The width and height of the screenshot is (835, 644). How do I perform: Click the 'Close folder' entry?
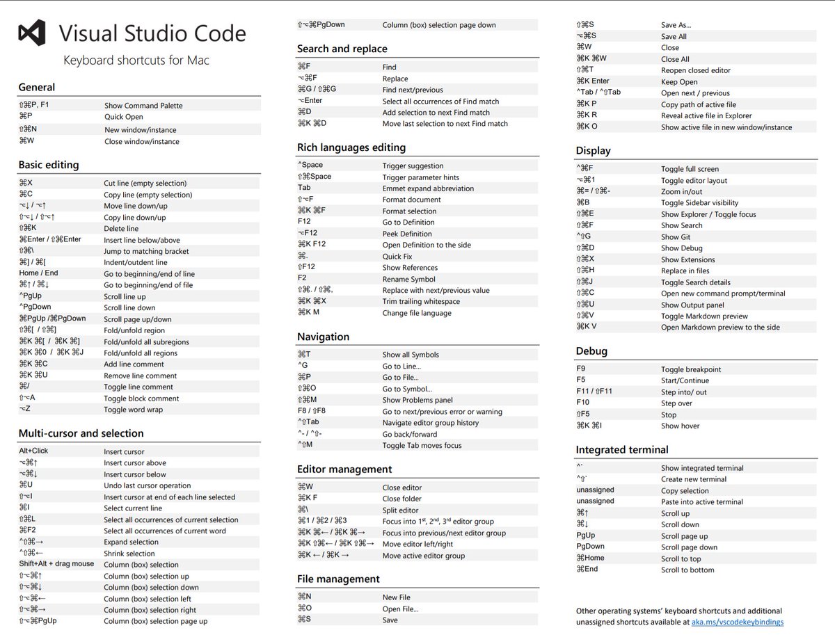(401, 499)
